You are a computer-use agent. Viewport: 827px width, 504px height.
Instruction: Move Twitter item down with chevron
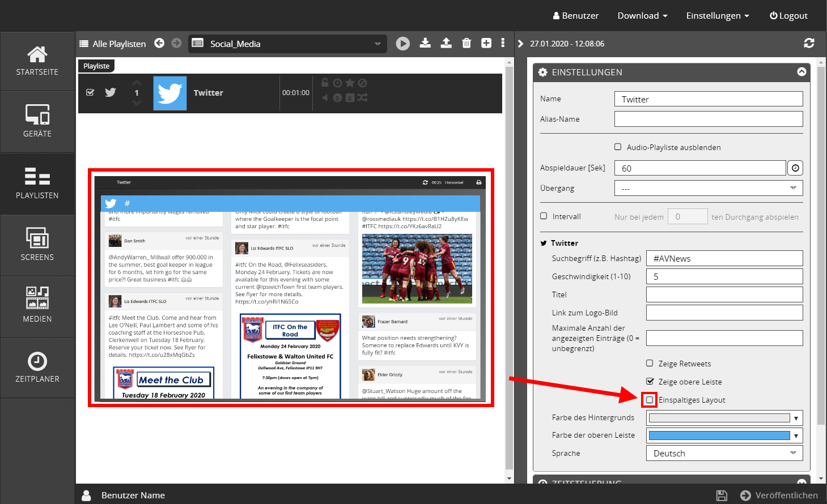point(137,103)
